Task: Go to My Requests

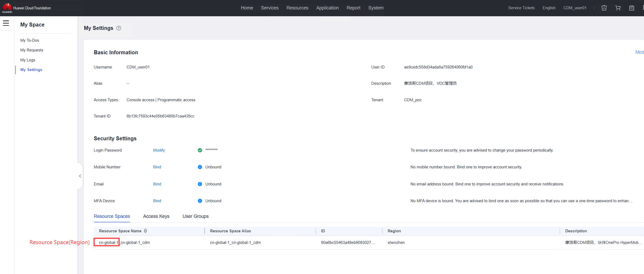Action: (x=32, y=50)
